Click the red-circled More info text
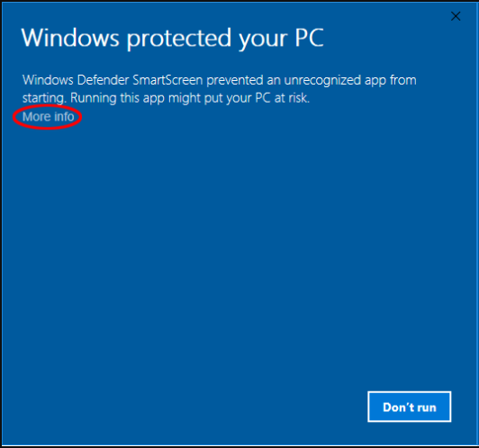 pos(49,117)
